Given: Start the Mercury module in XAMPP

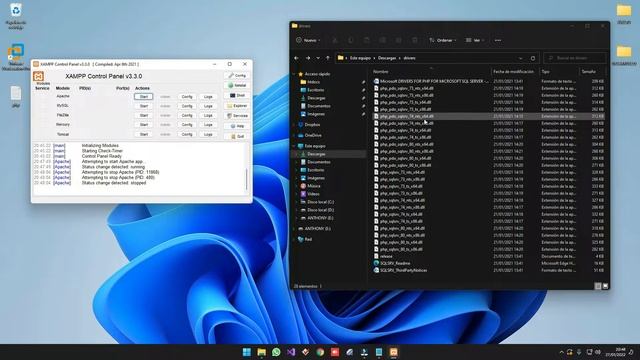Looking at the screenshot, I should pos(144,124).
